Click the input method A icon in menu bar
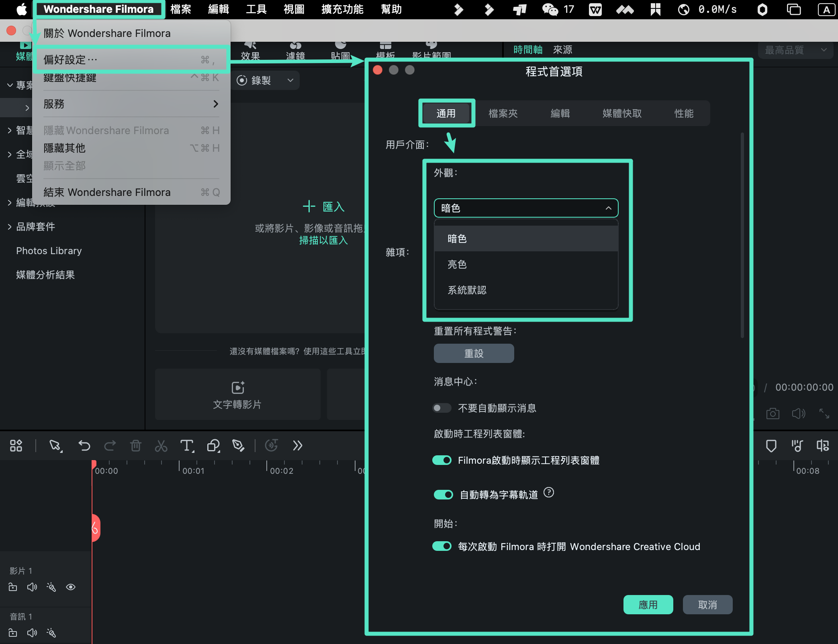This screenshot has width=838, height=644. click(x=826, y=9)
